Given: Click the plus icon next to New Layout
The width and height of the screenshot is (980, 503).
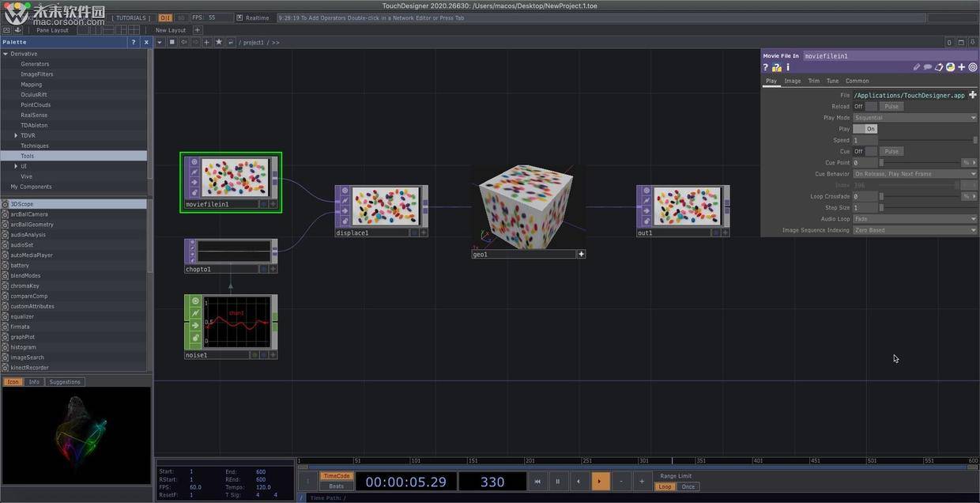Looking at the screenshot, I should click(x=196, y=29).
